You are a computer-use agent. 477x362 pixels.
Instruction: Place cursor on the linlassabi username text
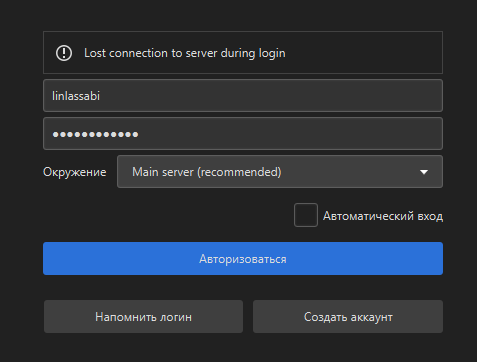(76, 96)
